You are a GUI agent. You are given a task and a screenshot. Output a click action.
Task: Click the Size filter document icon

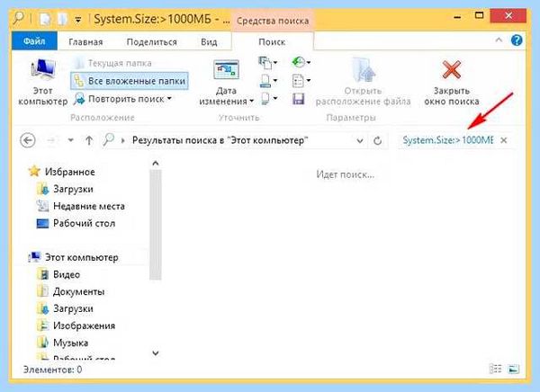point(267,81)
